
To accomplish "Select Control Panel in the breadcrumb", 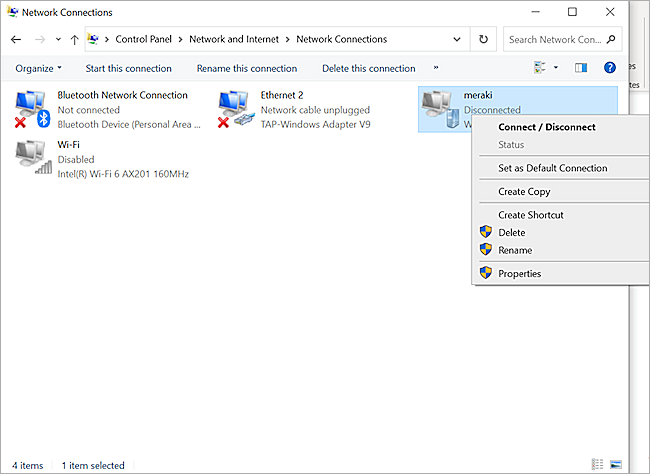I will [143, 39].
